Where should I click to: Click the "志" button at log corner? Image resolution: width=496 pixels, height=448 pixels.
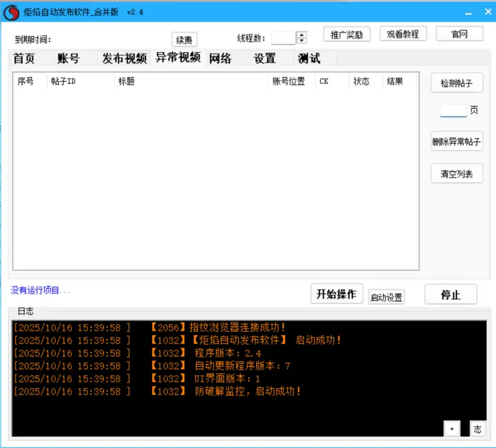[477, 428]
